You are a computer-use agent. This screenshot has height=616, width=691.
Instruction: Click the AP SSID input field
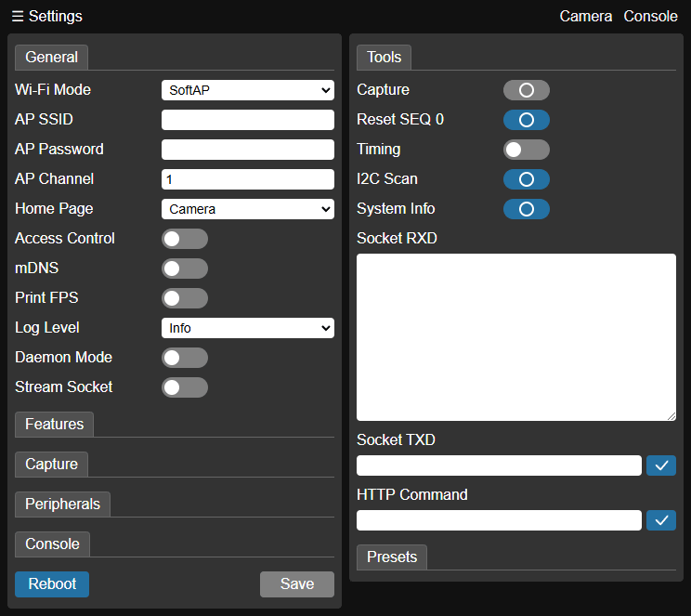pos(247,120)
